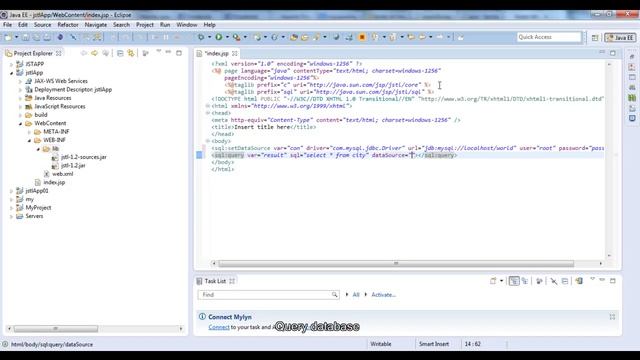This screenshot has height=360, width=640.
Task: Click the Connect link under Connect Mylyn
Action: coord(219,327)
